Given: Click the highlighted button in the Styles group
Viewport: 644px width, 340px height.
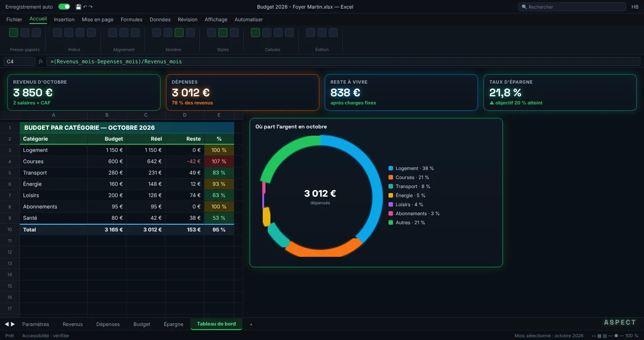Looking at the screenshot, I should pyautogui.click(x=223, y=33).
